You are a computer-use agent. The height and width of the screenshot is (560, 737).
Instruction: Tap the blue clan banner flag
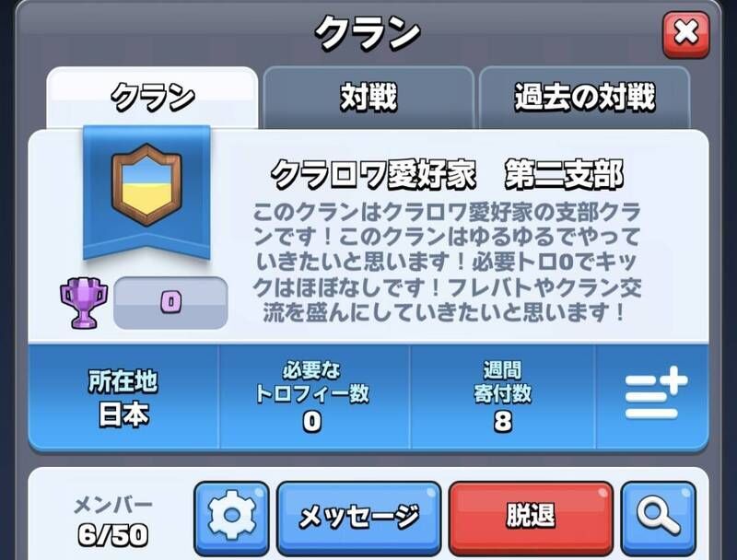tap(146, 192)
